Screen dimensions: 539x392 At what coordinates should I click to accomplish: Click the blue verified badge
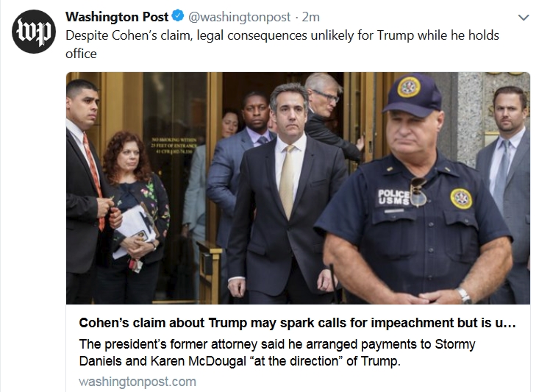(x=178, y=18)
